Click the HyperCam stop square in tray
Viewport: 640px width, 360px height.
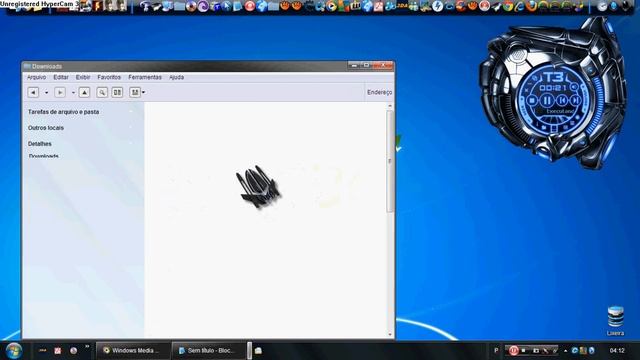click(524, 350)
